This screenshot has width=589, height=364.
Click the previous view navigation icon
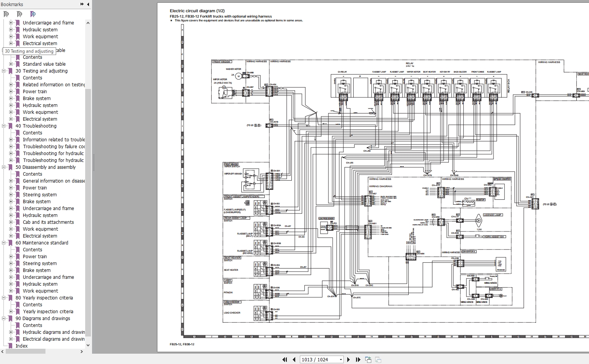tap(368, 359)
